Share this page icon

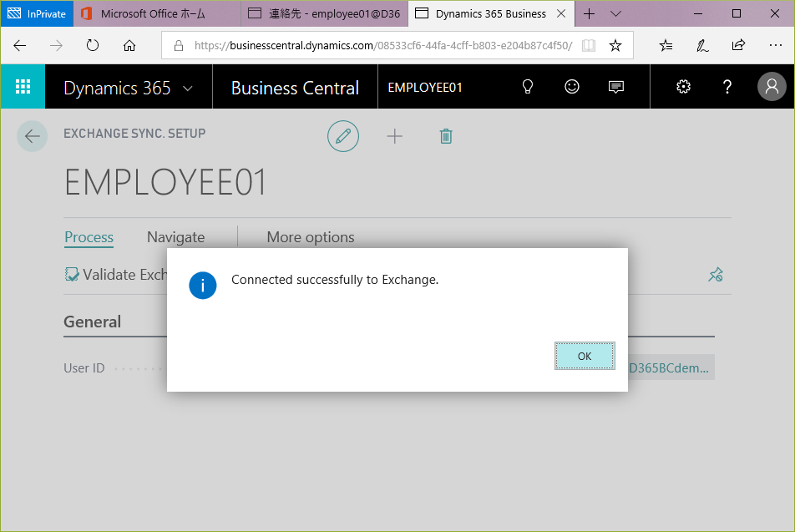[739, 46]
